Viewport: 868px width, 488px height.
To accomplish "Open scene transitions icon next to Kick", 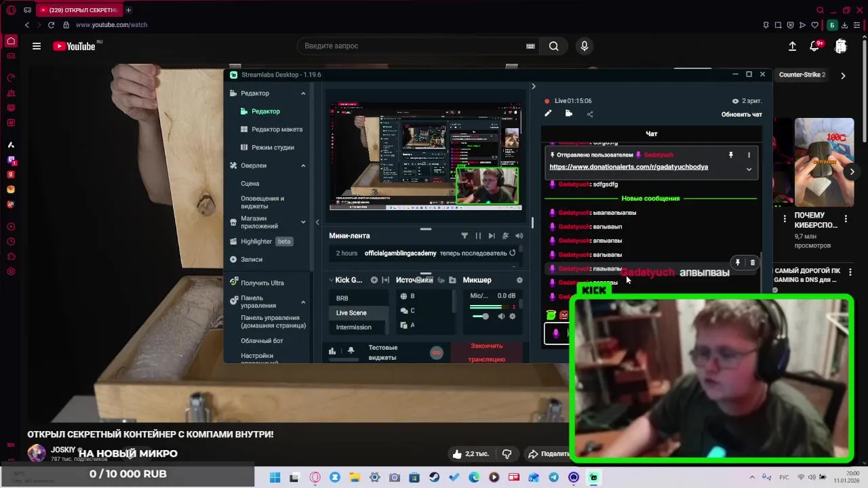I will coord(385,280).
